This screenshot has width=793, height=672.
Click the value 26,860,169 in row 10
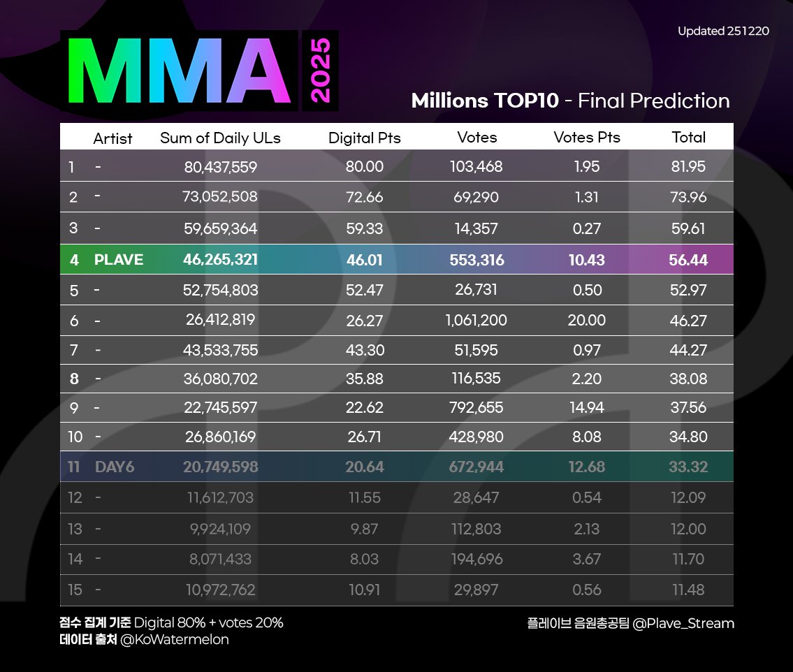click(221, 437)
